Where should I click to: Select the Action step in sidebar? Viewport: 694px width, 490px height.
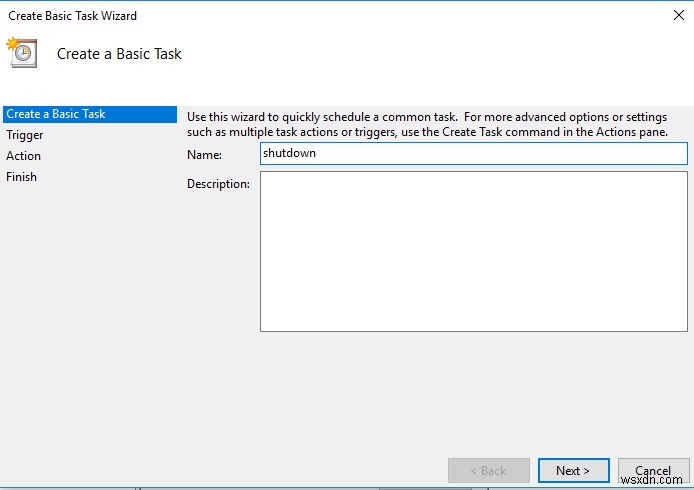24,156
